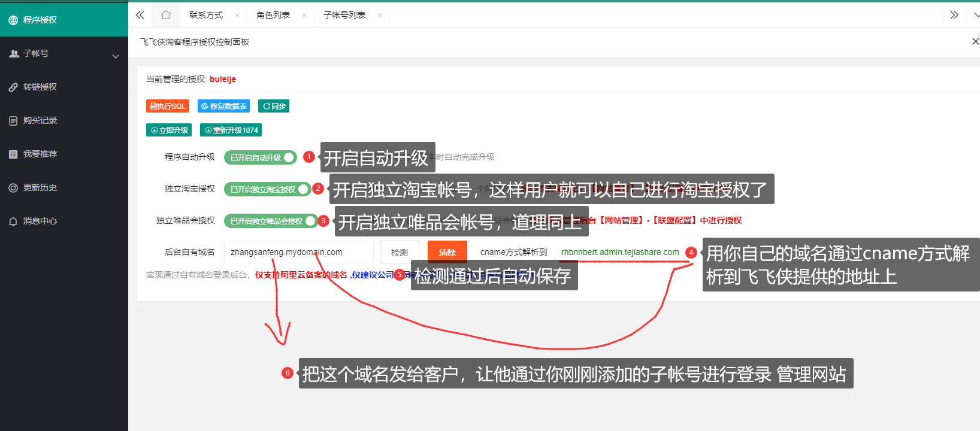Image resolution: width=980 pixels, height=431 pixels.
Task: Click the 购买记录 list icon
Action: point(13,121)
